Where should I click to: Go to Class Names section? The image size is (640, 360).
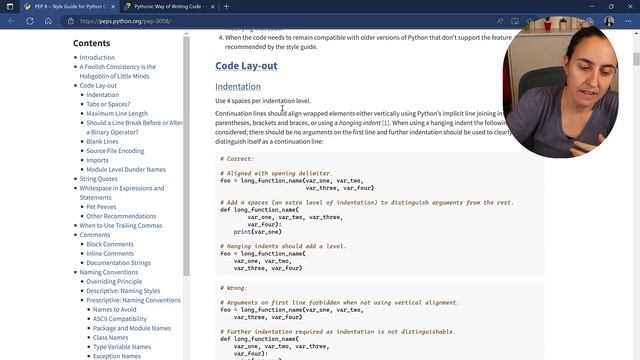coord(110,338)
